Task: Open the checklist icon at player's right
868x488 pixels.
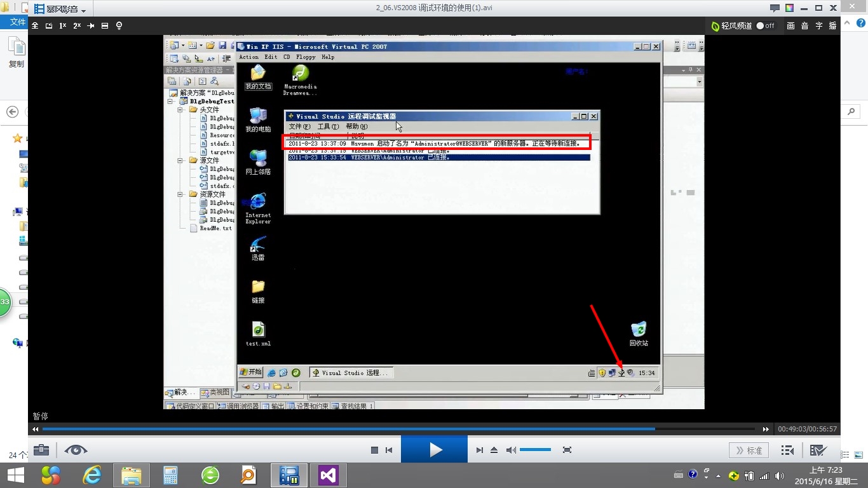Action: [x=818, y=450]
